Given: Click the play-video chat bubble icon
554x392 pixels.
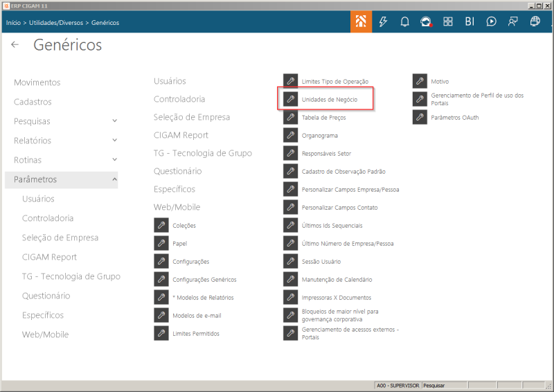Looking at the screenshot, I should [x=491, y=22].
